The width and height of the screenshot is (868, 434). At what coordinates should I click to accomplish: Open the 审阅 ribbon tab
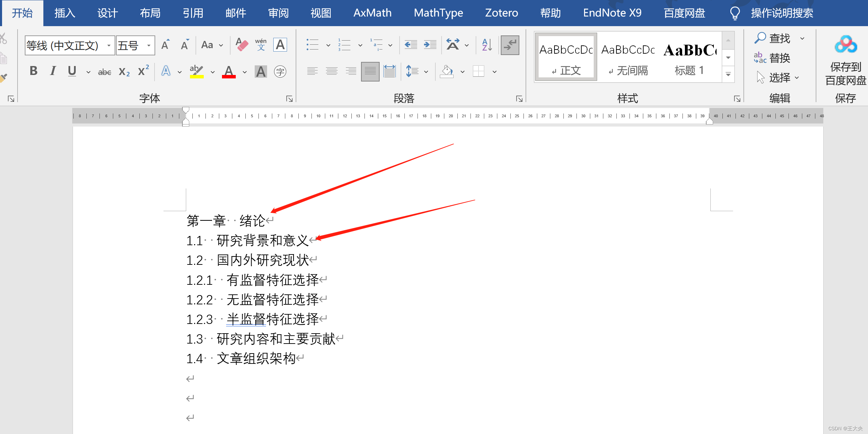(x=278, y=13)
